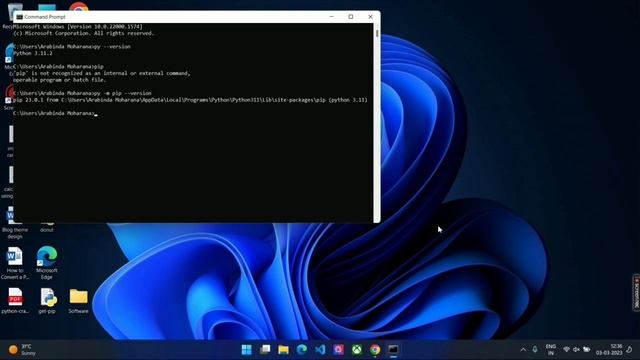Open the notification icon beside the clock
Screen dimensions: 640x360
click(x=629, y=350)
